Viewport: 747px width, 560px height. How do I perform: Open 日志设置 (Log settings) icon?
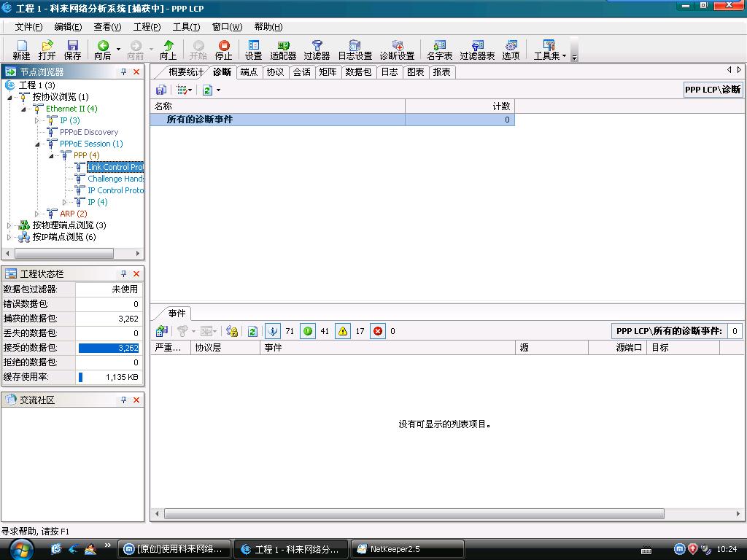pyautogui.click(x=355, y=50)
